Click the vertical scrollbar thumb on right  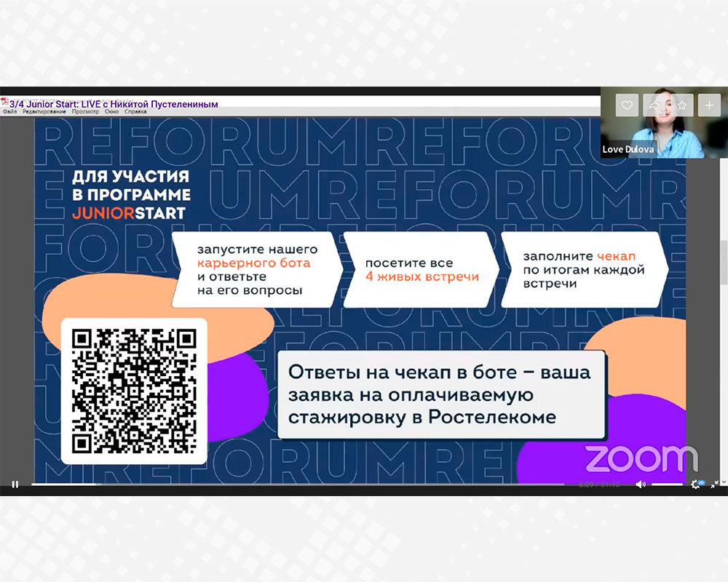click(724, 262)
